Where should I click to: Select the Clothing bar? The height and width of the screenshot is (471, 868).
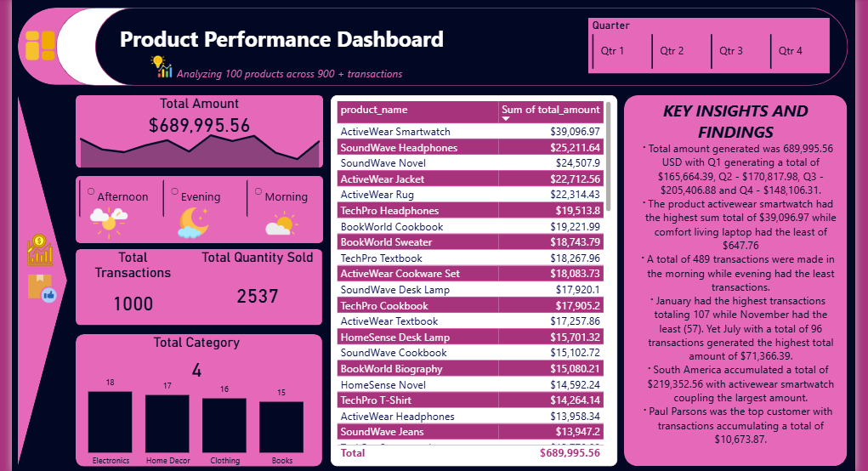point(224,426)
